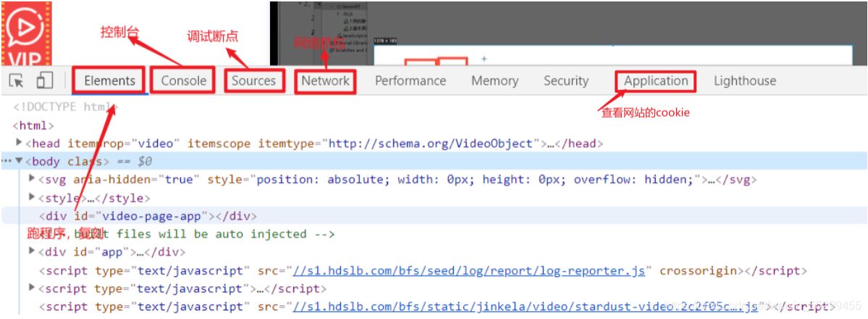Screen dimensions: 868x319
Task: Open the Performance tab
Action: tap(410, 80)
